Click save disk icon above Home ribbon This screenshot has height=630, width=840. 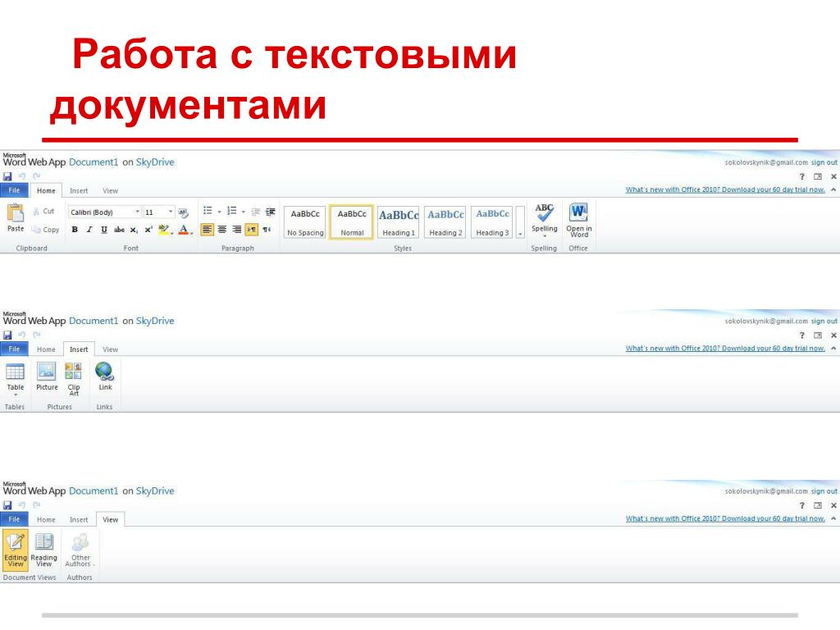pos(7,176)
